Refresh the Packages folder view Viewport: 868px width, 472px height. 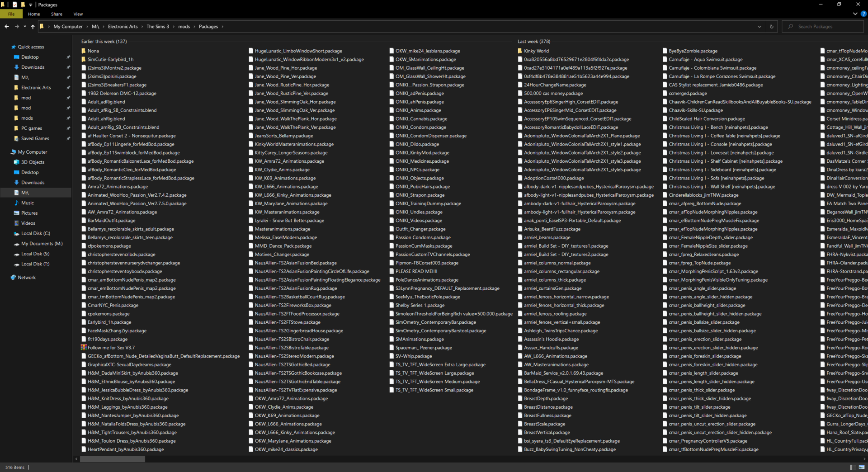[x=772, y=27]
